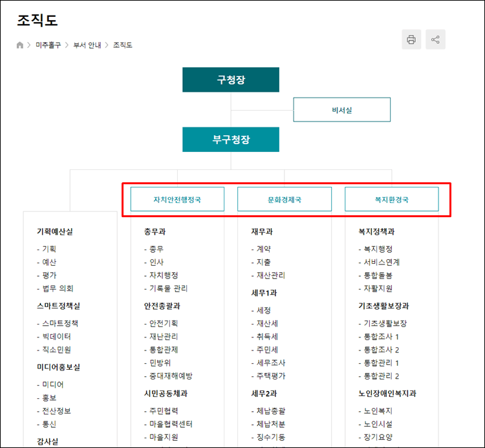Select 안전총괄과 department heading
Viewport: 485px width, 448px height.
tap(162, 306)
